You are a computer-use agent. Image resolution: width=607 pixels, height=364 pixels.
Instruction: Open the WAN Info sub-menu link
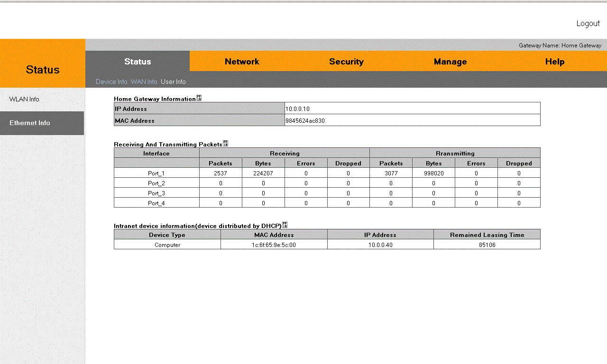click(144, 82)
